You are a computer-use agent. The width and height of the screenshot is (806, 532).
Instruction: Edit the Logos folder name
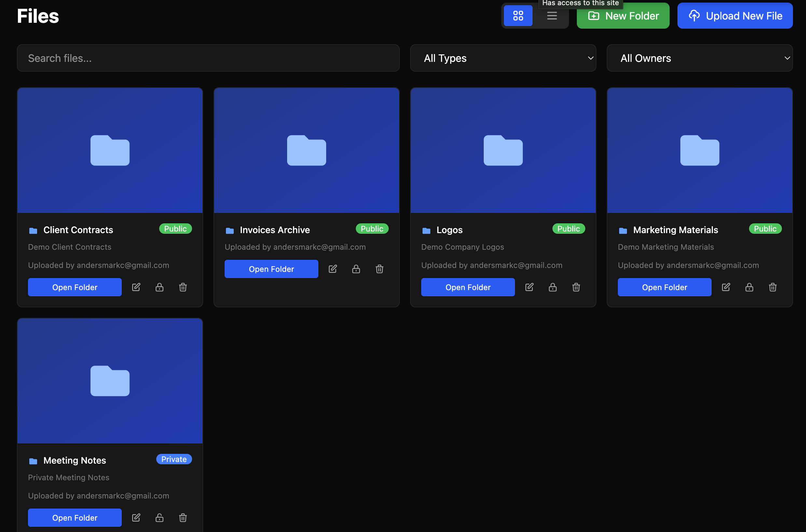tap(529, 287)
